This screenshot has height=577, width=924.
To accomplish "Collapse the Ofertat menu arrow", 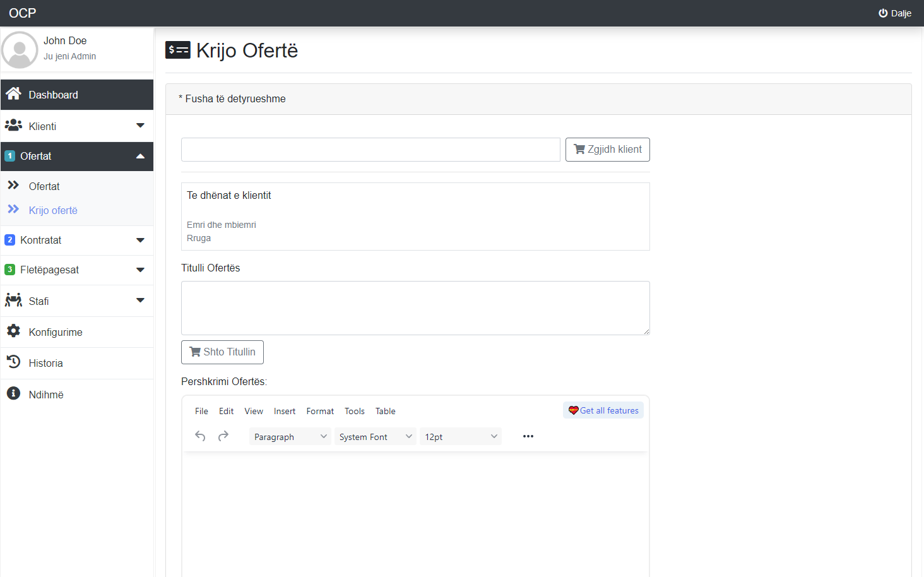I will (x=140, y=156).
